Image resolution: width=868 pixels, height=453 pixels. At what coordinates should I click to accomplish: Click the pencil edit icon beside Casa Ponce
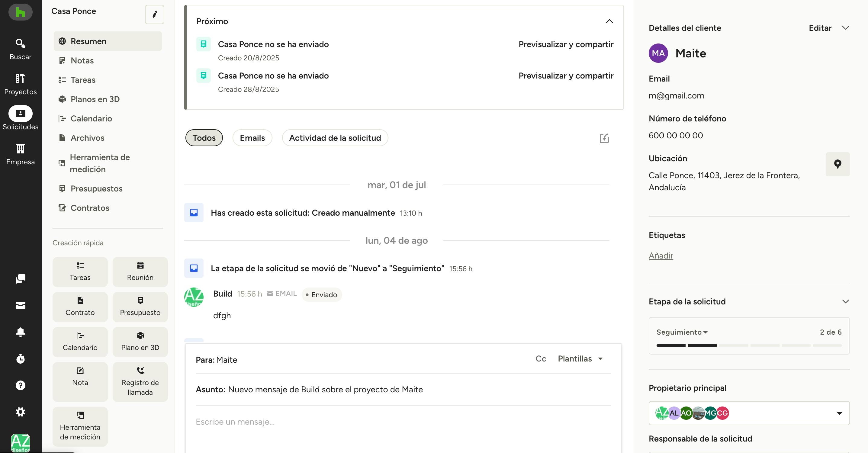pyautogui.click(x=154, y=14)
